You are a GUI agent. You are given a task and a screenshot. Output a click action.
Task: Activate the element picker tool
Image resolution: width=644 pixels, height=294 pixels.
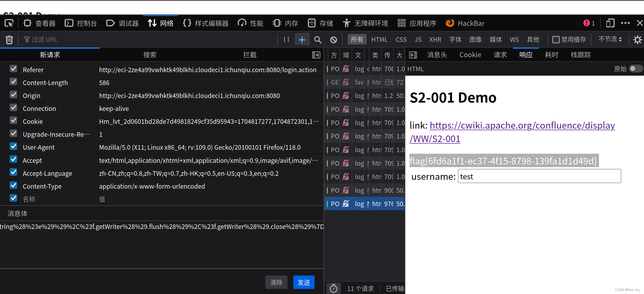tap(9, 23)
